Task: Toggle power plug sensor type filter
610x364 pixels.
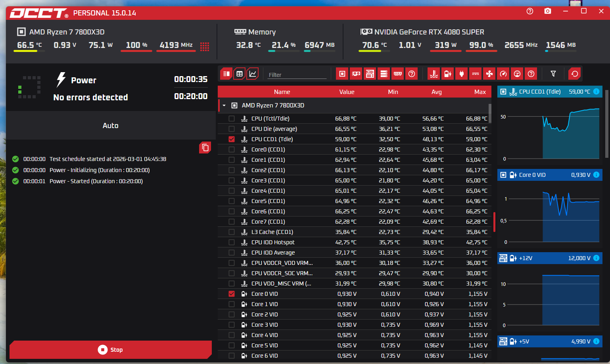Action: (x=462, y=74)
